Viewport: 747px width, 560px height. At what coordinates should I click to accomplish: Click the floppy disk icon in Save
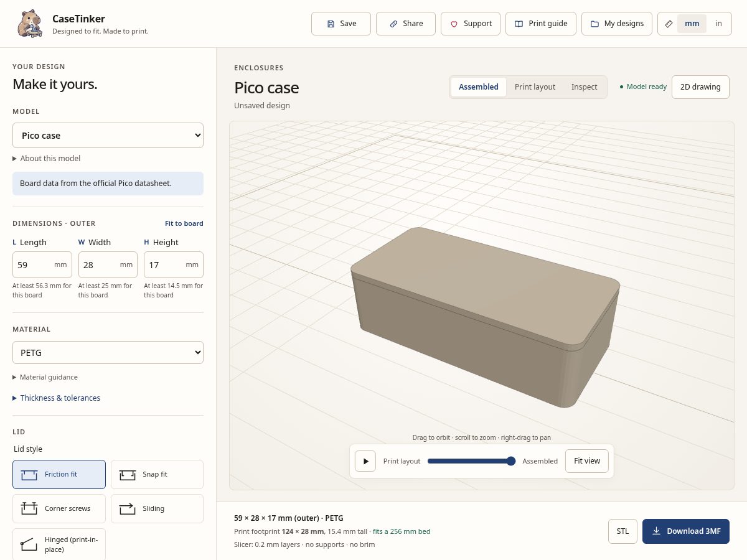point(331,24)
